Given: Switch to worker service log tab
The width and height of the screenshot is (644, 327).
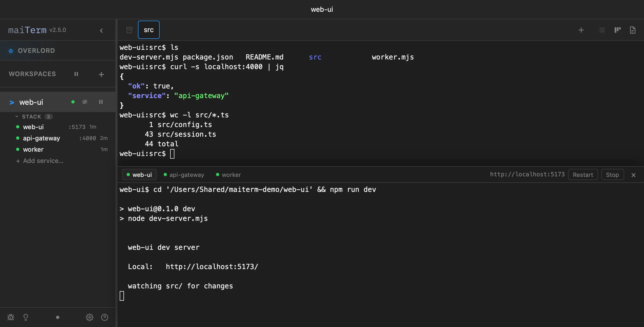Looking at the screenshot, I should (229, 175).
